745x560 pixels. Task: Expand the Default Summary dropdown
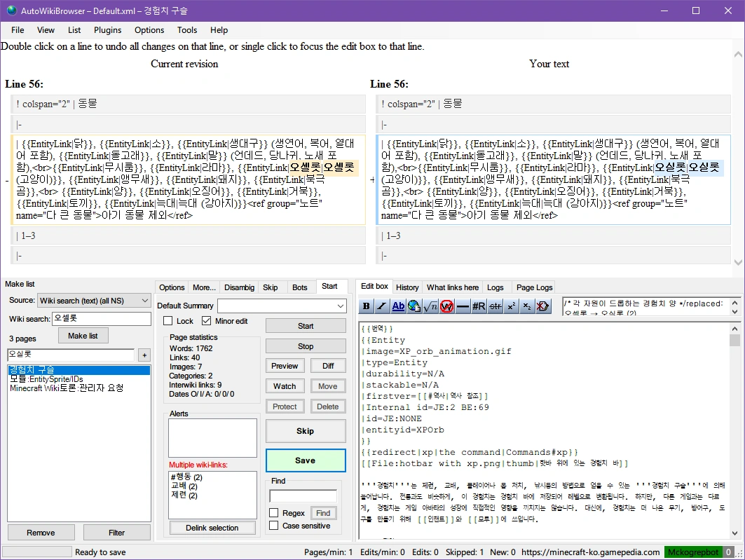(x=341, y=306)
